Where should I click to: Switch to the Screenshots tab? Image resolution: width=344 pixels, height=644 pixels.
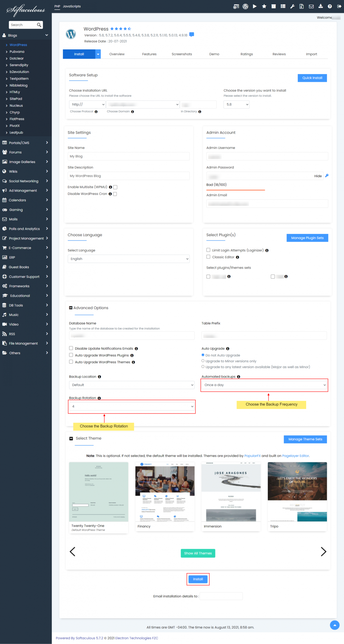tap(182, 54)
